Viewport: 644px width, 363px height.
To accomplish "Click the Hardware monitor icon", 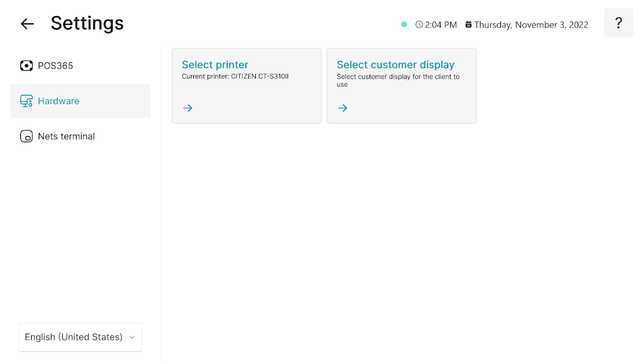I will click(x=26, y=101).
